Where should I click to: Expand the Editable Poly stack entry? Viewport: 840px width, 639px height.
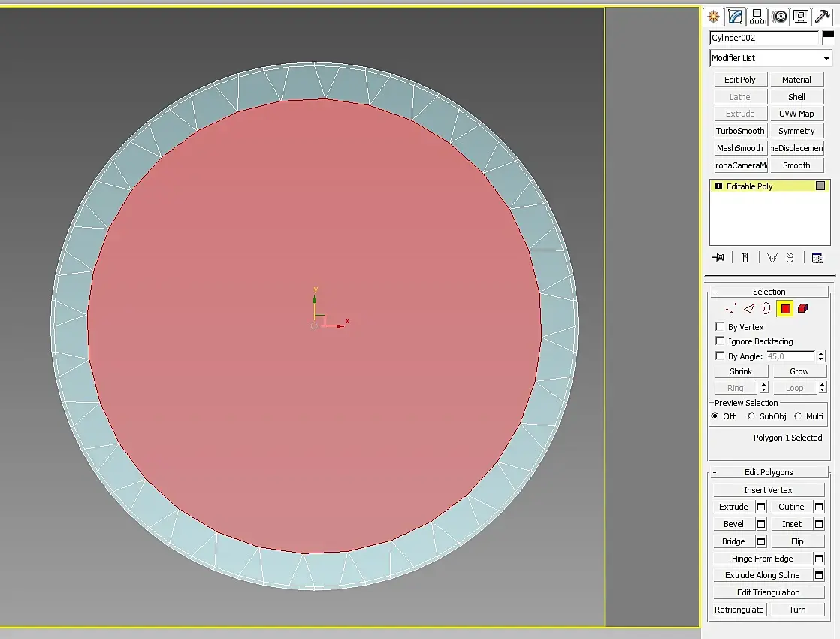pyautogui.click(x=718, y=186)
